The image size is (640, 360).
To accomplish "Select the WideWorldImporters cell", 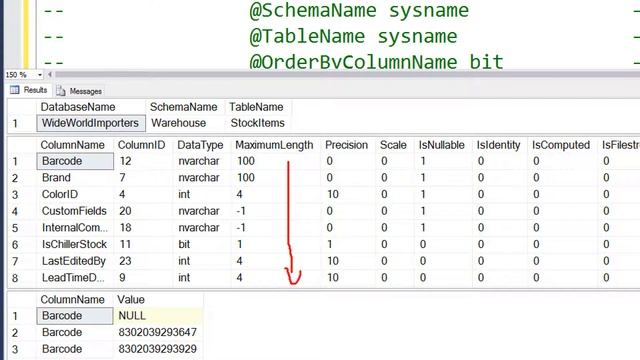I will pos(91,123).
